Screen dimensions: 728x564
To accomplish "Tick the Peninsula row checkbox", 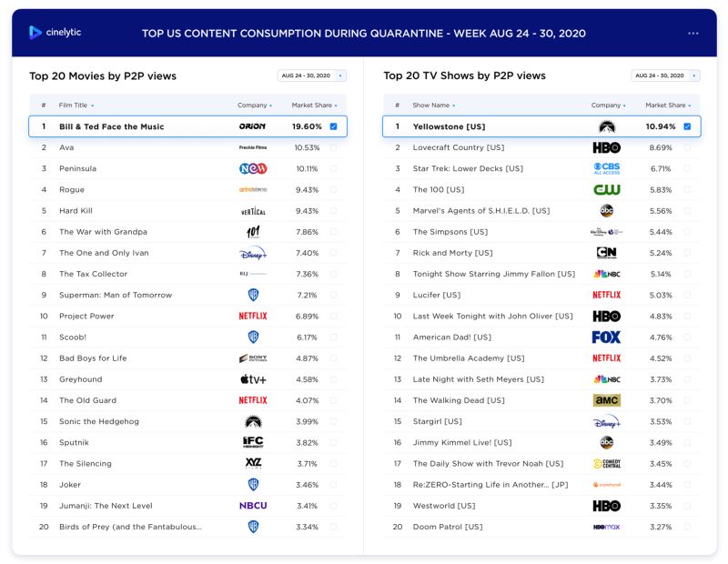I will pyautogui.click(x=333, y=168).
